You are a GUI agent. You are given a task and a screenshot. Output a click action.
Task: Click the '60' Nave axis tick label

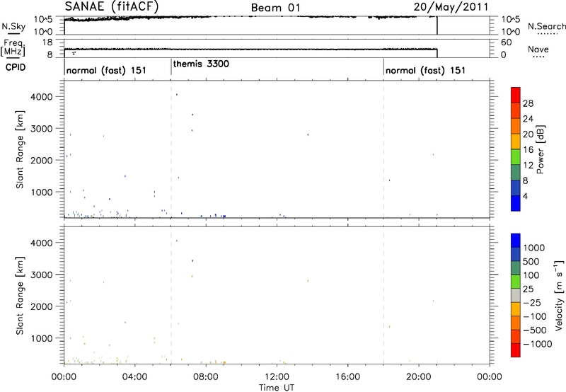tap(506, 42)
